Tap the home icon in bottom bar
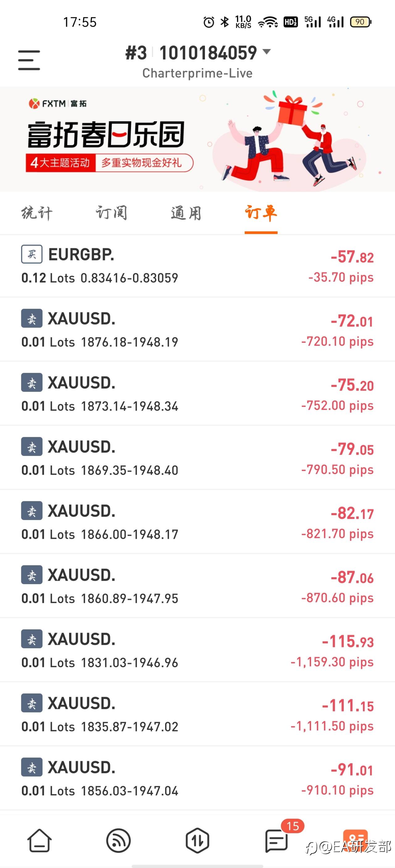The width and height of the screenshot is (395, 868). click(39, 840)
